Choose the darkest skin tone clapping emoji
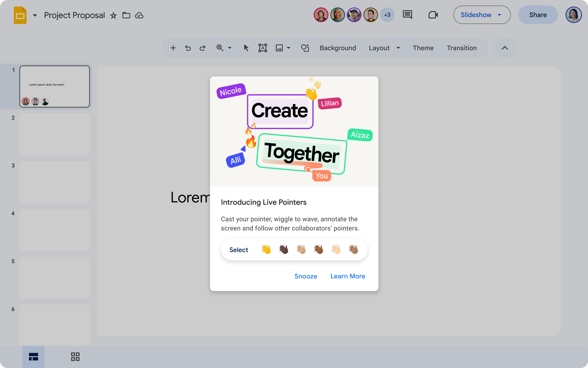The image size is (588, 368). tap(283, 250)
